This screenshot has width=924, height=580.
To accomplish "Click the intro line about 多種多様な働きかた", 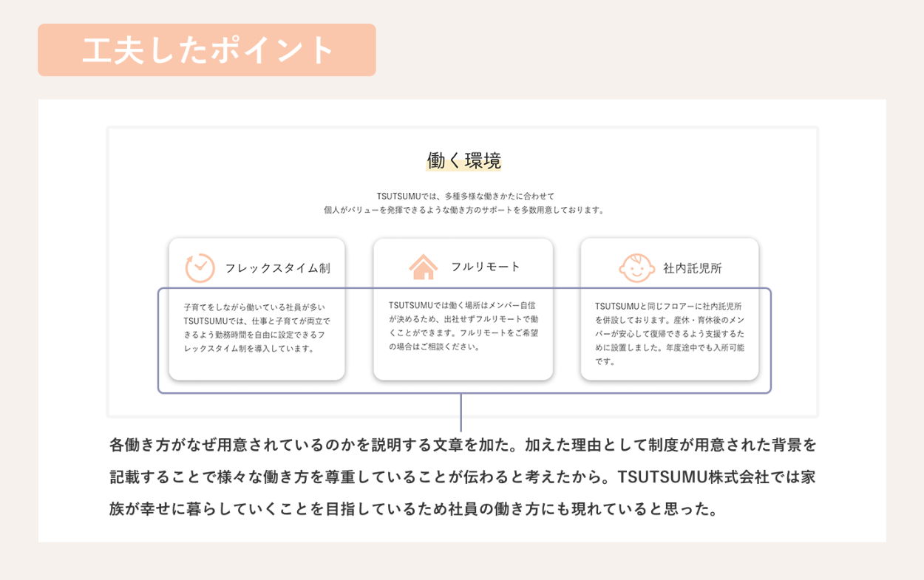I will click(x=465, y=196).
